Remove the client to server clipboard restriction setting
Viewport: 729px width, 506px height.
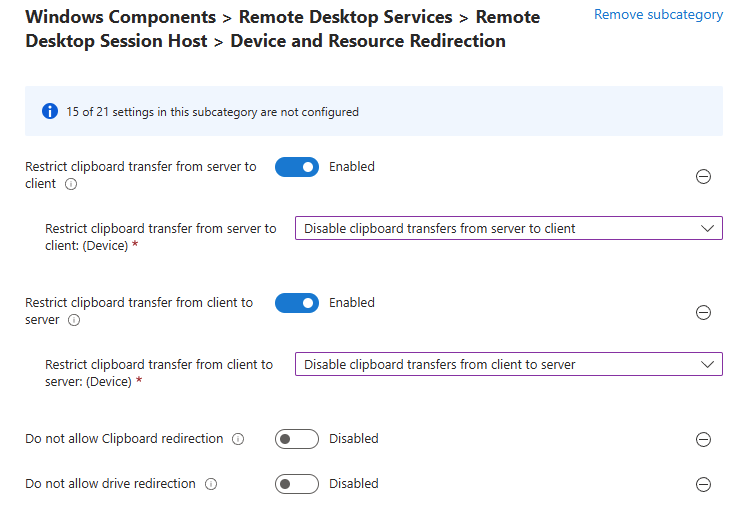coord(703,312)
